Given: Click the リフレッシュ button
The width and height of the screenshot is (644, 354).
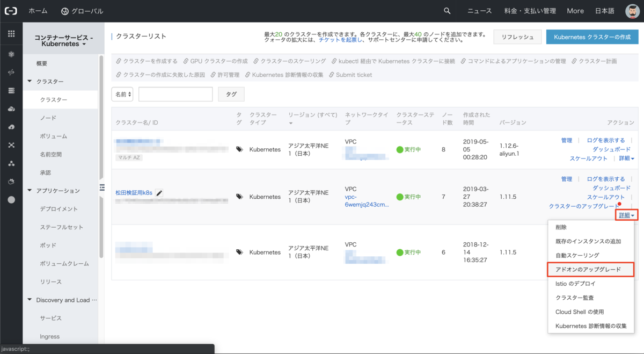Looking at the screenshot, I should coord(517,37).
